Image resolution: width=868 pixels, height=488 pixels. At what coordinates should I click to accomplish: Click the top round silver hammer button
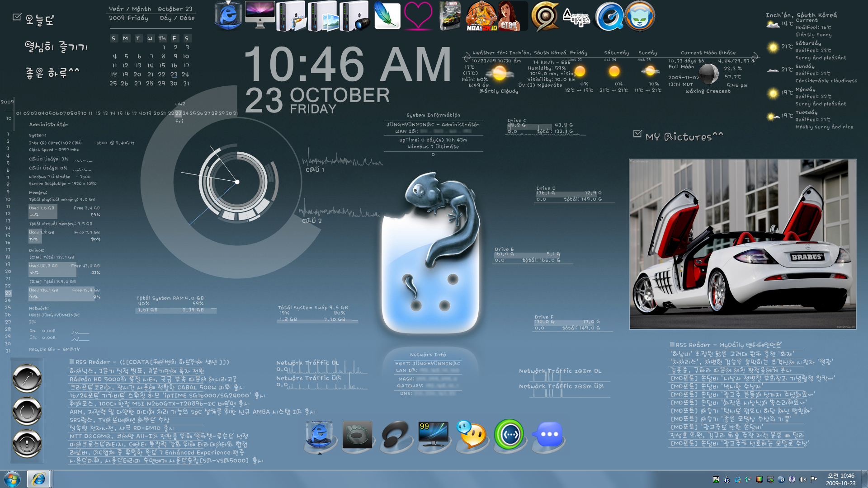27,378
